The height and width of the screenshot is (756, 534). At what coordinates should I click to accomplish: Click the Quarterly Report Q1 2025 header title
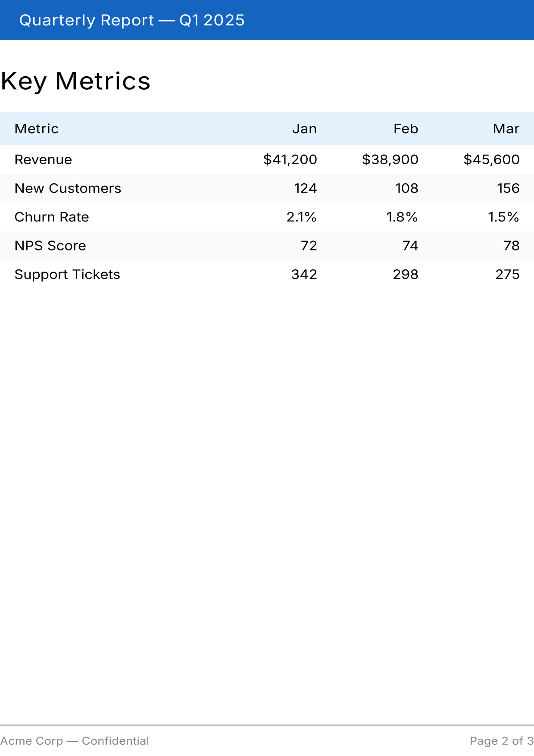coord(132,20)
